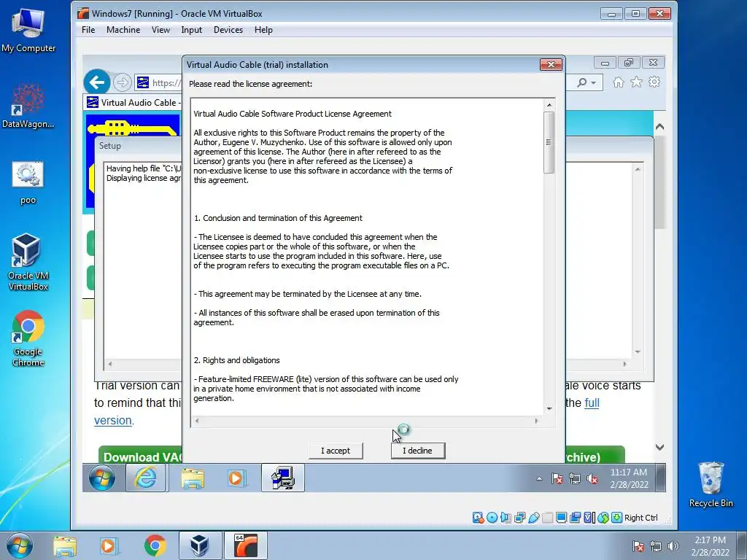Click the VirtualBox audio status icon
The height and width of the screenshot is (560, 747).
pyautogui.click(x=506, y=518)
